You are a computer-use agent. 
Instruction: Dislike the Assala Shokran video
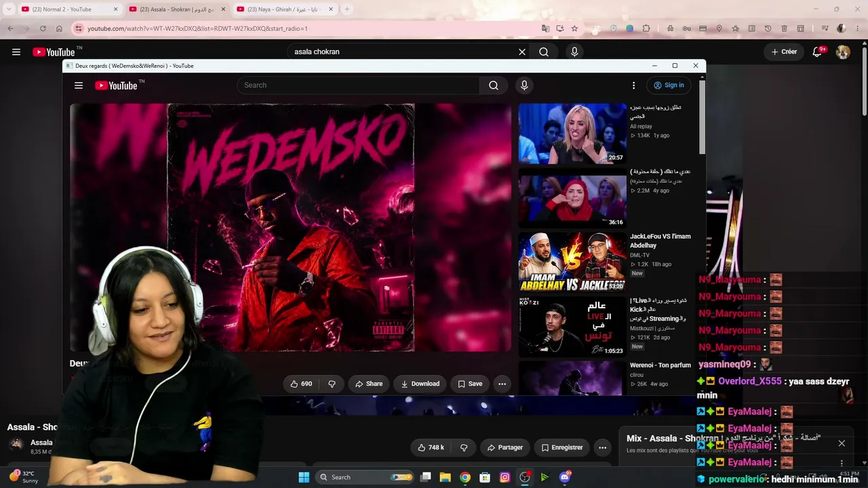[x=464, y=447]
